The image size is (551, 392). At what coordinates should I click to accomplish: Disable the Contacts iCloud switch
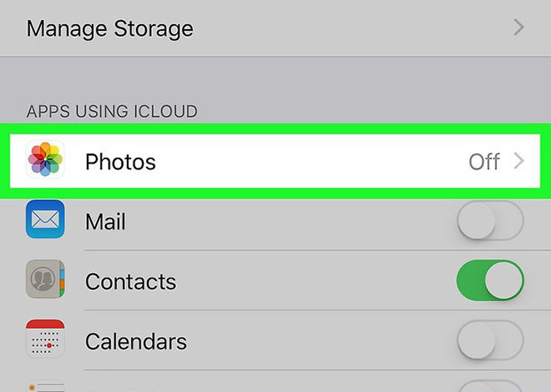[491, 280]
